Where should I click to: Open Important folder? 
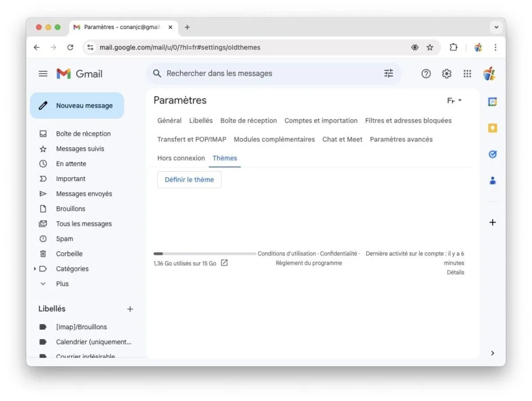coord(71,178)
